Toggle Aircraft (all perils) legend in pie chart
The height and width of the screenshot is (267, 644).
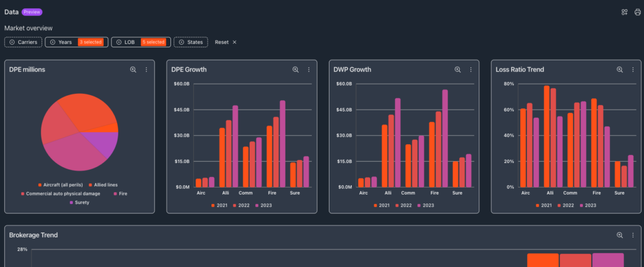(60, 185)
